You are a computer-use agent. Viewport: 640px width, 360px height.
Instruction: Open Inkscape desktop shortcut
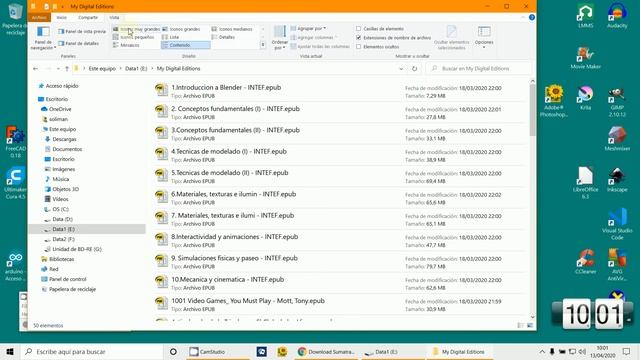[x=617, y=180]
